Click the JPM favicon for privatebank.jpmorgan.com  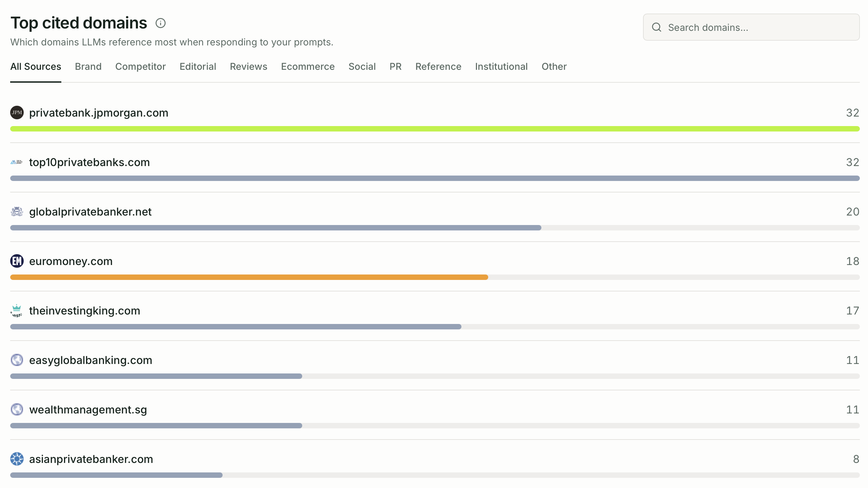(17, 113)
